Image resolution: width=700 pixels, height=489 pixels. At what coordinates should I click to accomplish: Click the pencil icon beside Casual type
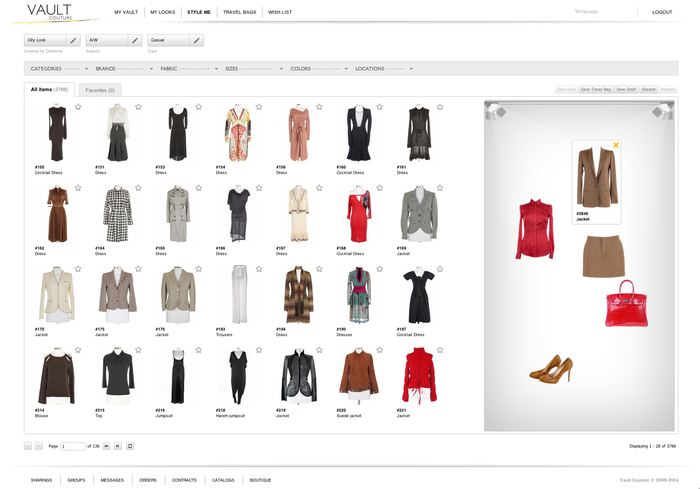click(x=196, y=41)
